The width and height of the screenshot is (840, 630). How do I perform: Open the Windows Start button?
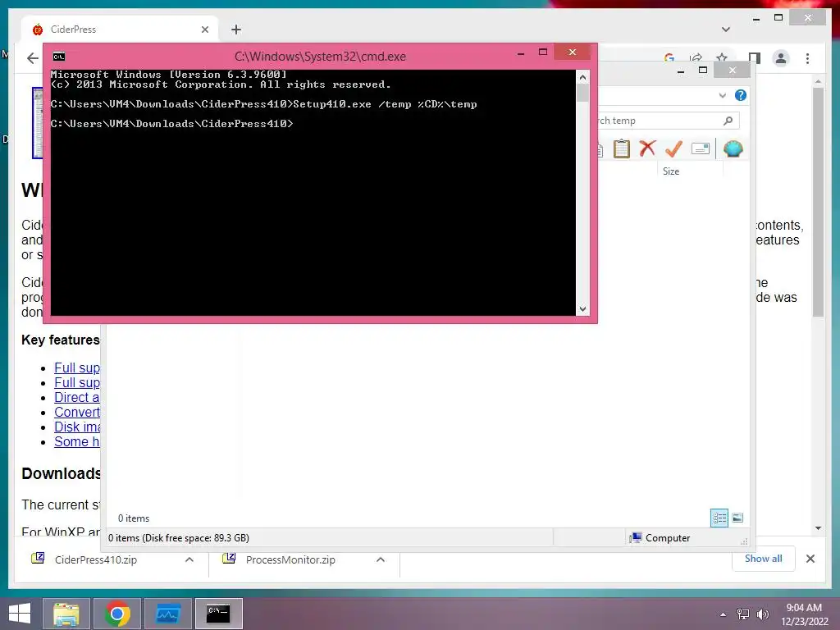(20, 614)
